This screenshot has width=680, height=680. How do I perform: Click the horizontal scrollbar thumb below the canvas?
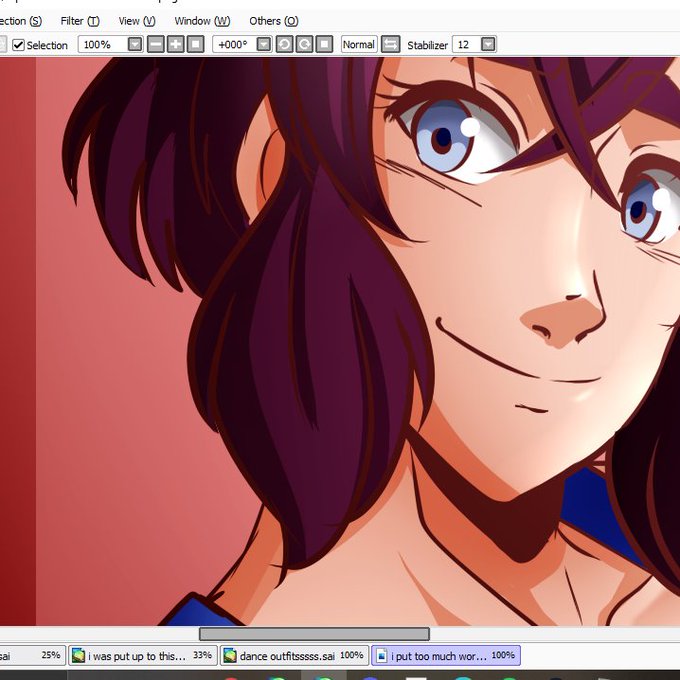coord(314,634)
